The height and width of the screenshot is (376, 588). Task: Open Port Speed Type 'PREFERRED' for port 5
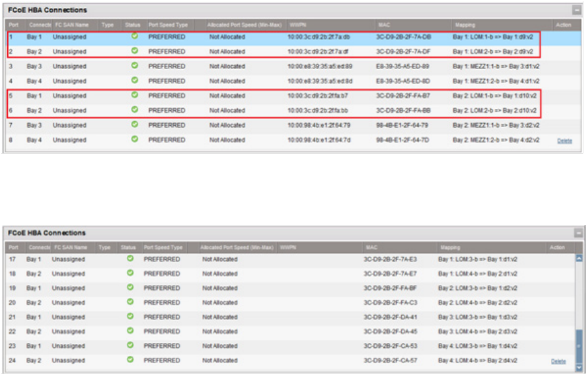(x=167, y=96)
